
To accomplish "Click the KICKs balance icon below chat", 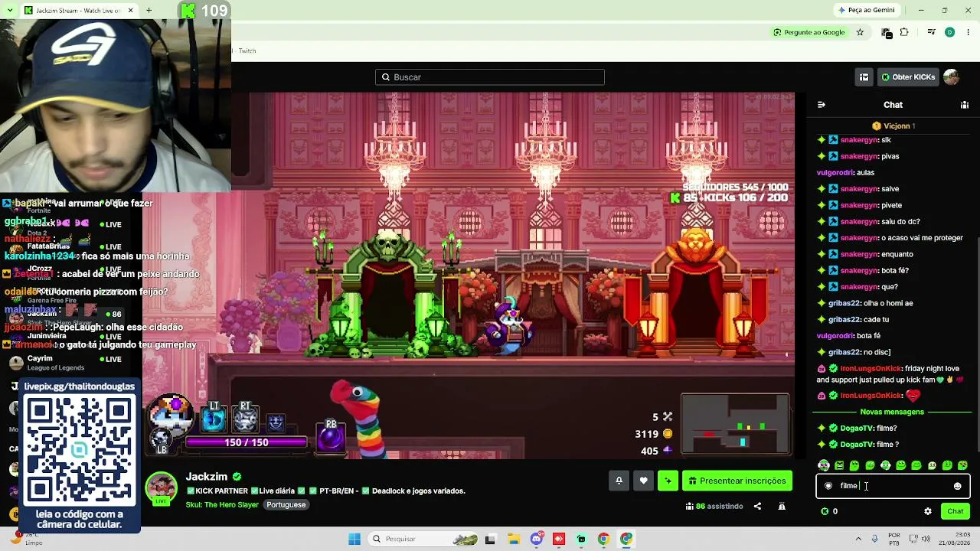I will pyautogui.click(x=825, y=511).
